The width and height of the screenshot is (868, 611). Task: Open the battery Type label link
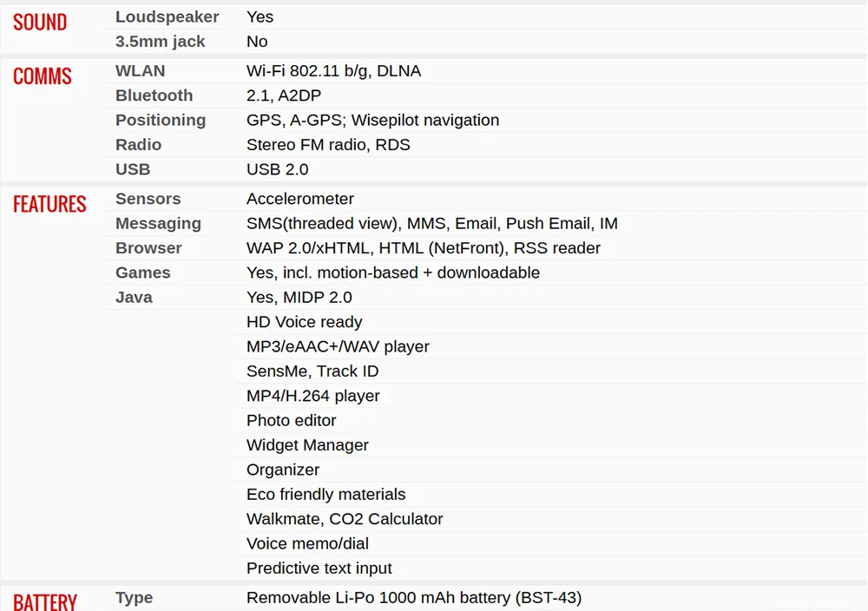(134, 598)
